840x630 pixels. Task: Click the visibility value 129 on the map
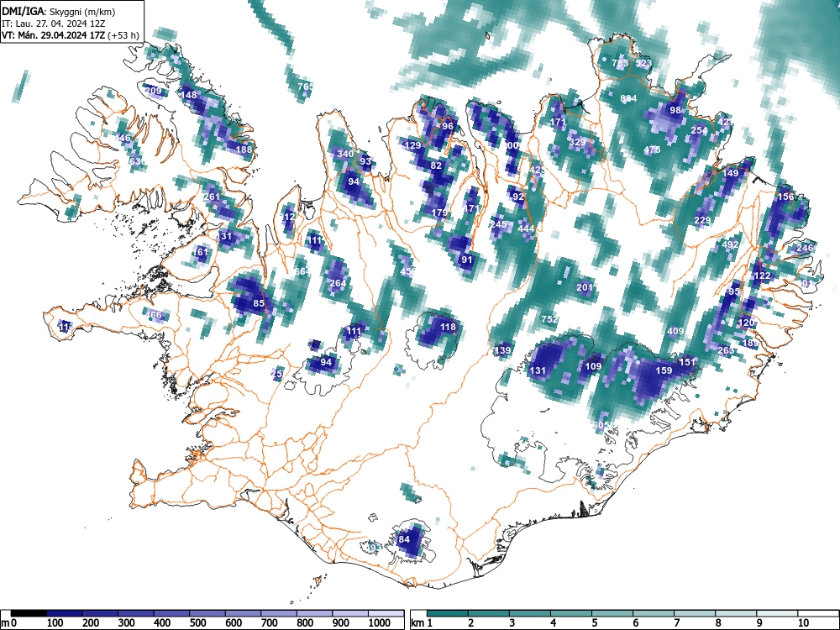coord(412,145)
